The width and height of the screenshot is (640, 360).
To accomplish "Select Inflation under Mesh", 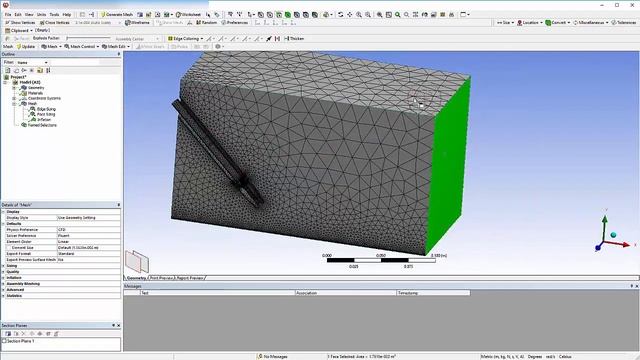I will 44,120.
